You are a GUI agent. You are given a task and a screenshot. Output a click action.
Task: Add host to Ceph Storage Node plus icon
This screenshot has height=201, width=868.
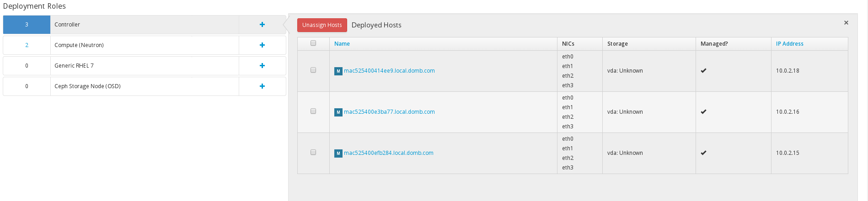pos(262,86)
